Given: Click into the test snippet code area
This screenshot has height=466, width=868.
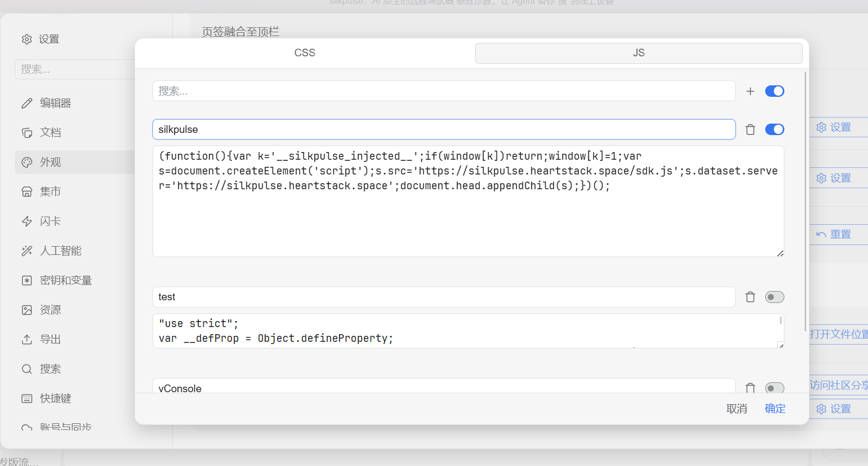Looking at the screenshot, I should pos(468,331).
